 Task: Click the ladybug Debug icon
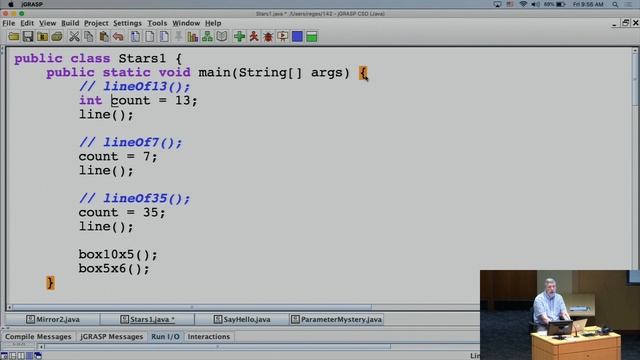coord(268,37)
